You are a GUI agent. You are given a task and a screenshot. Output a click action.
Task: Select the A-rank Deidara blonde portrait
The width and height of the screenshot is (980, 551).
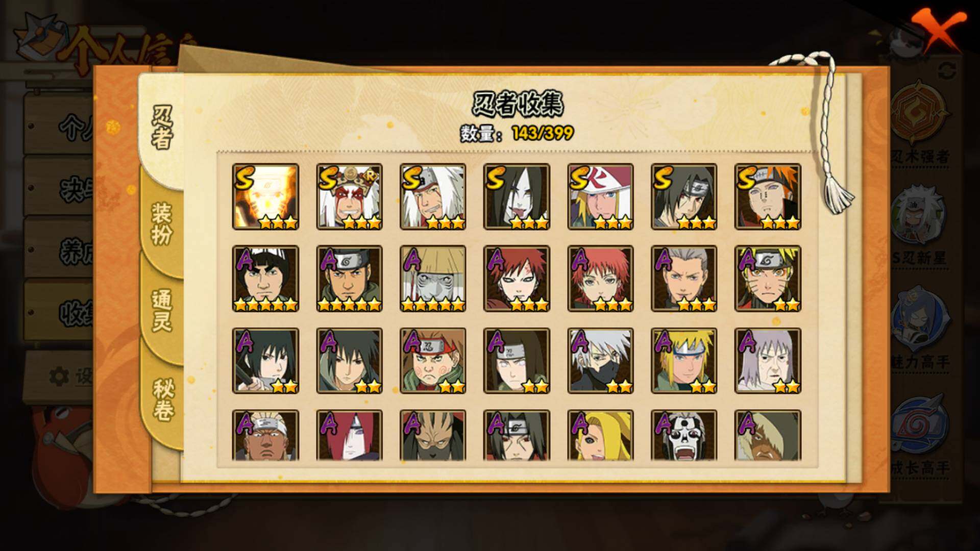[x=600, y=436]
